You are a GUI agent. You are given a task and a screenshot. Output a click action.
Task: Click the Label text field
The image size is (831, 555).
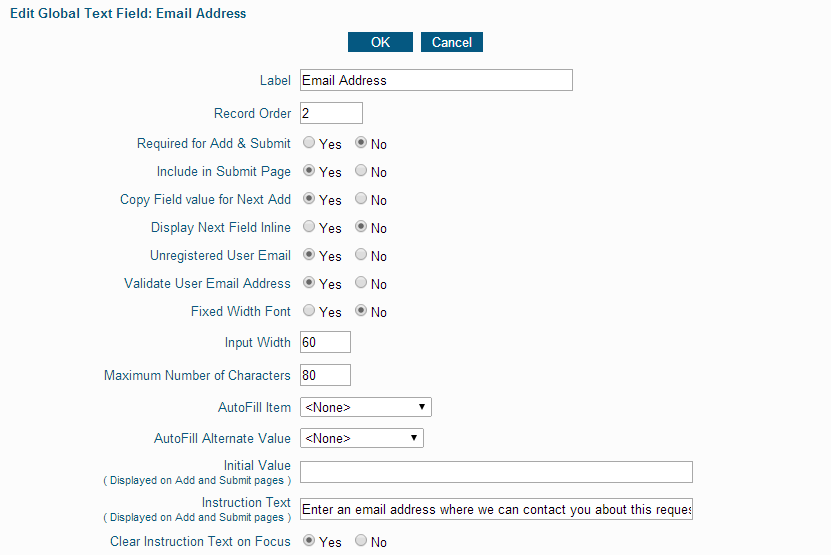tap(436, 80)
